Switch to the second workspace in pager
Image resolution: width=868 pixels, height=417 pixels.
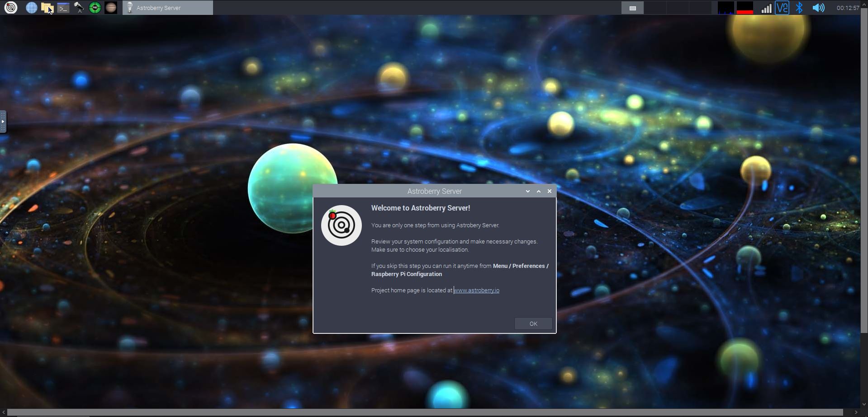[x=655, y=8]
